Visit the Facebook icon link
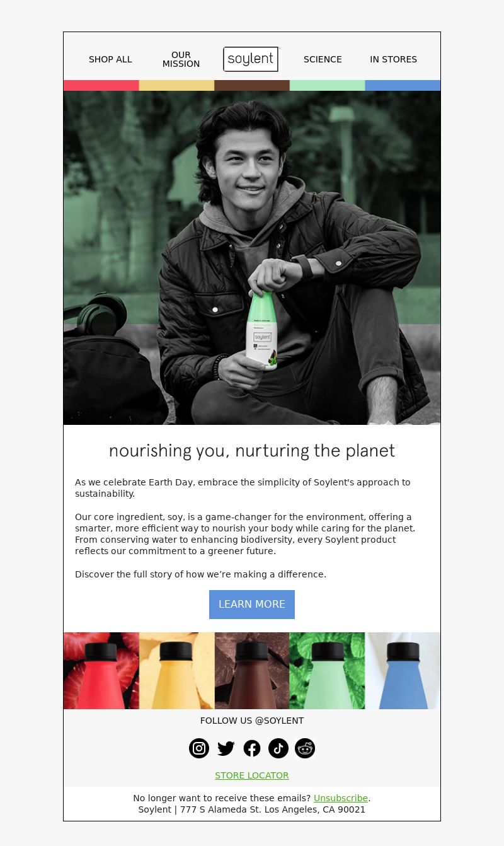 [x=252, y=748]
